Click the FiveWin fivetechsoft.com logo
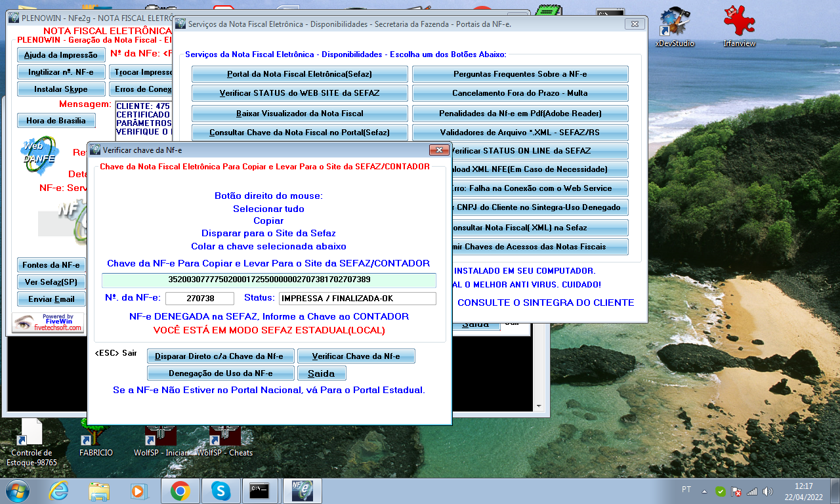This screenshot has width=840, height=504. 48,323
